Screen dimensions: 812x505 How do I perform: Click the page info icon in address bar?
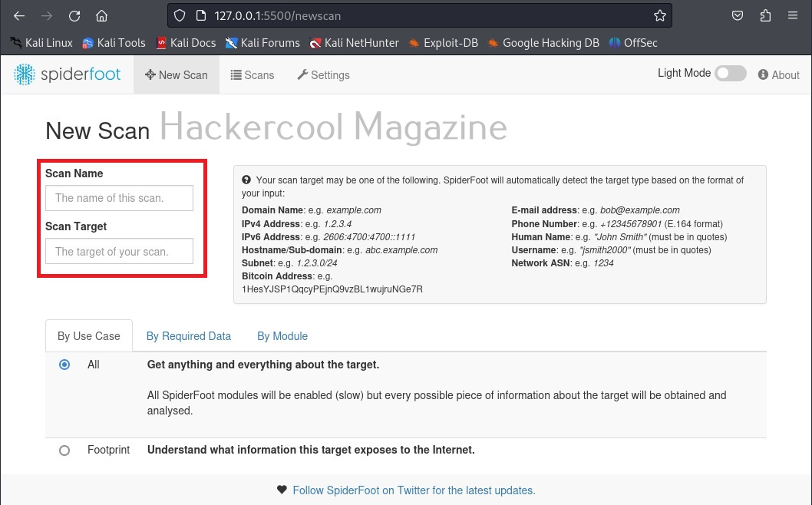pyautogui.click(x=201, y=15)
